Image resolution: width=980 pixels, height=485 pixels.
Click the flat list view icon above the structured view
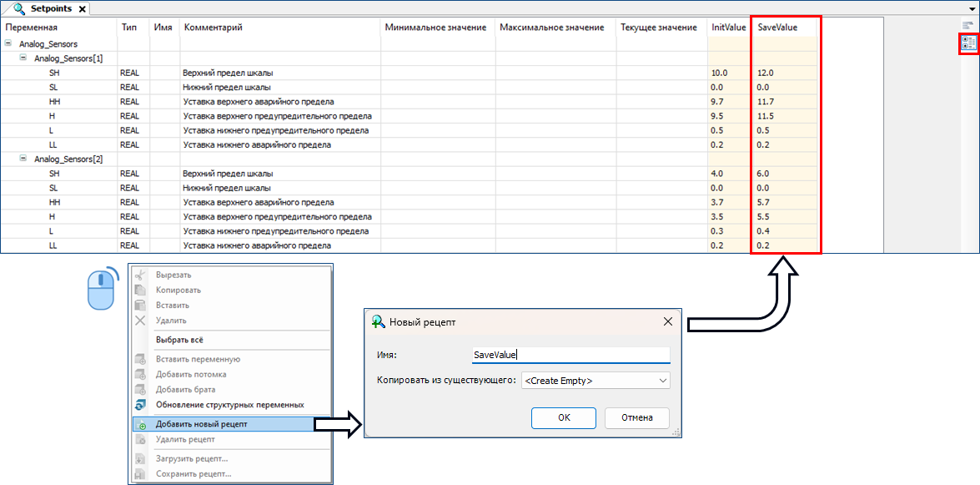pos(967,26)
